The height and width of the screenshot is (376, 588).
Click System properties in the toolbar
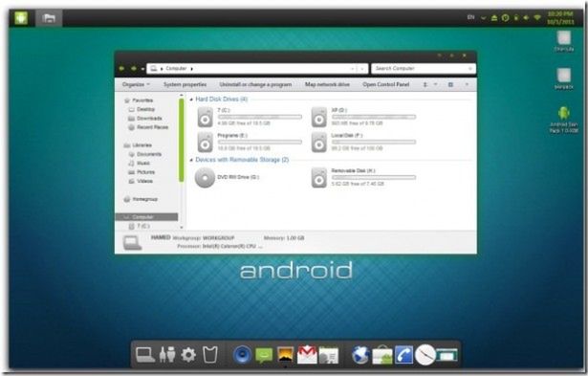[185, 84]
